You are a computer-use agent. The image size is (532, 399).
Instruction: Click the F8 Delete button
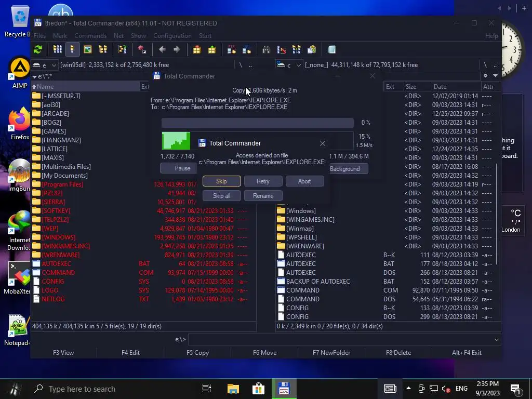398,353
